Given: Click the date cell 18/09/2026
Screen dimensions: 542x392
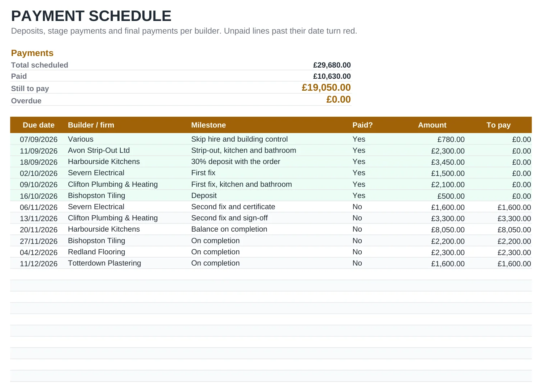Looking at the screenshot, I should click(39, 162).
